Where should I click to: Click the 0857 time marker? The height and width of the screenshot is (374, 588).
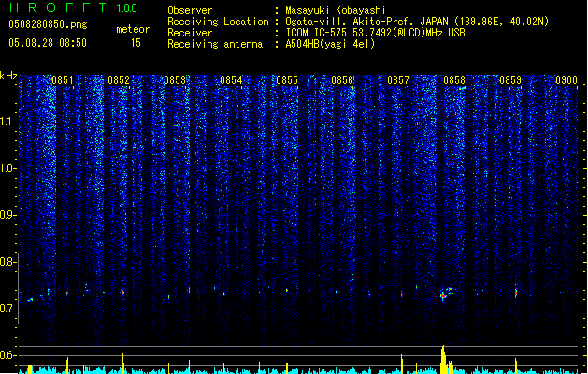pyautogui.click(x=398, y=80)
